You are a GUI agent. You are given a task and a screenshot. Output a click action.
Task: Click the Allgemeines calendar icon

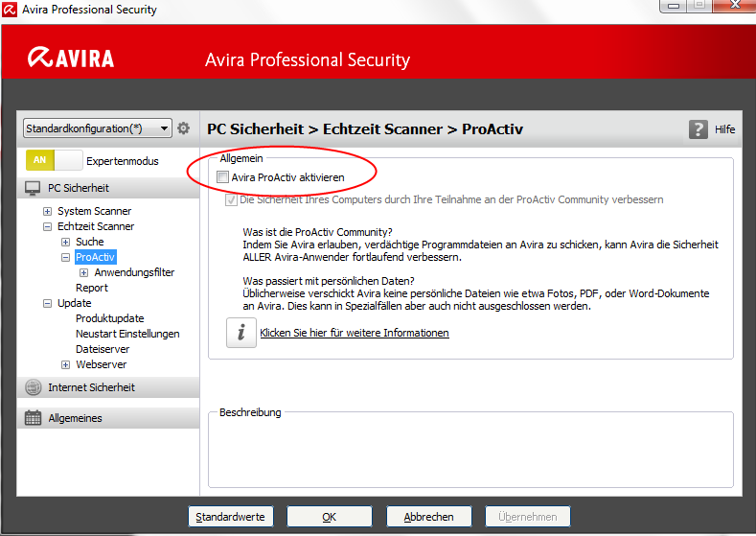(34, 418)
